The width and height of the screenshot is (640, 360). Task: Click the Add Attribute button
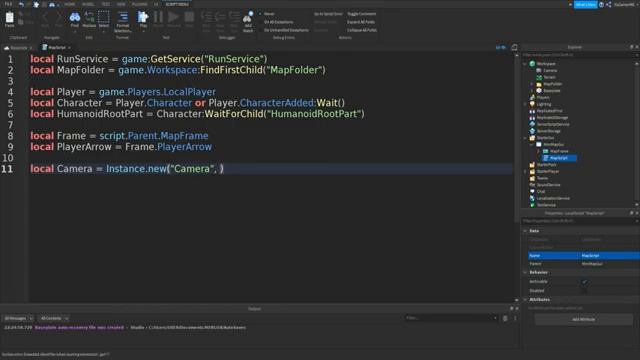[x=584, y=320]
